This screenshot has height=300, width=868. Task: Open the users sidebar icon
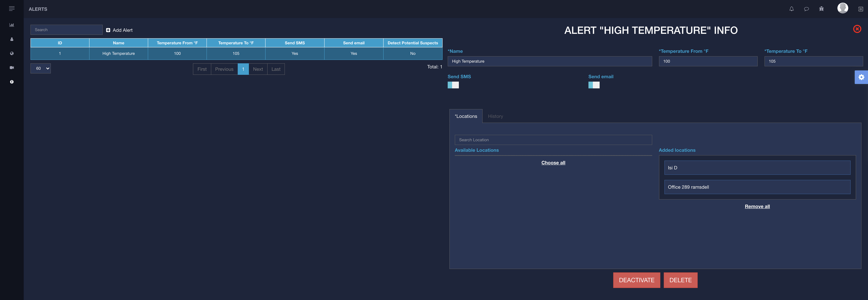(12, 39)
